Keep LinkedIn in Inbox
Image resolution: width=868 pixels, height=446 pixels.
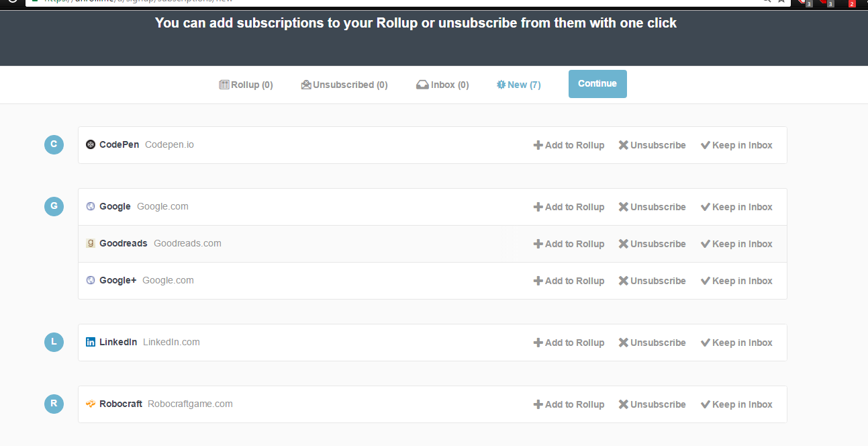[x=736, y=343]
